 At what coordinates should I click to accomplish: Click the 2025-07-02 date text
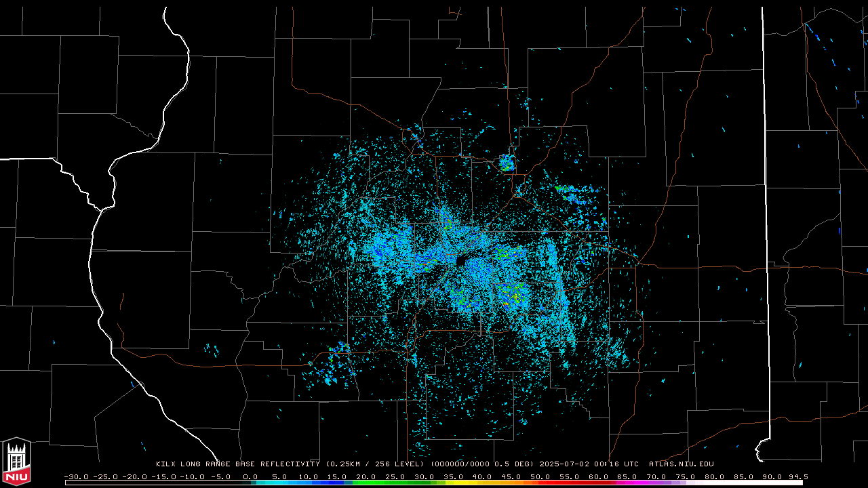click(564, 464)
